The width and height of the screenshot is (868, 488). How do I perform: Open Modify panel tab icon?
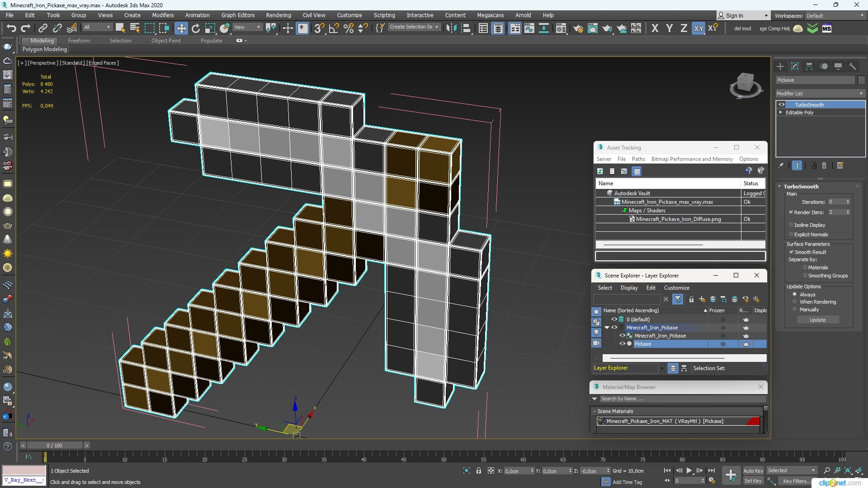[794, 66]
